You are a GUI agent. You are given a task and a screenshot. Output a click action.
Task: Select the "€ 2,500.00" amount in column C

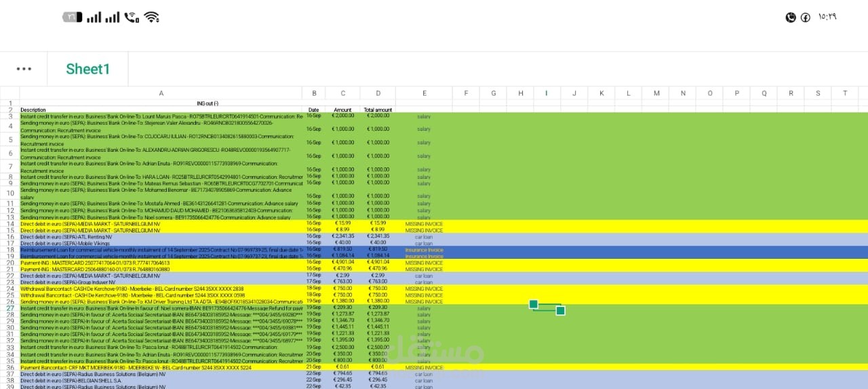click(x=342, y=347)
